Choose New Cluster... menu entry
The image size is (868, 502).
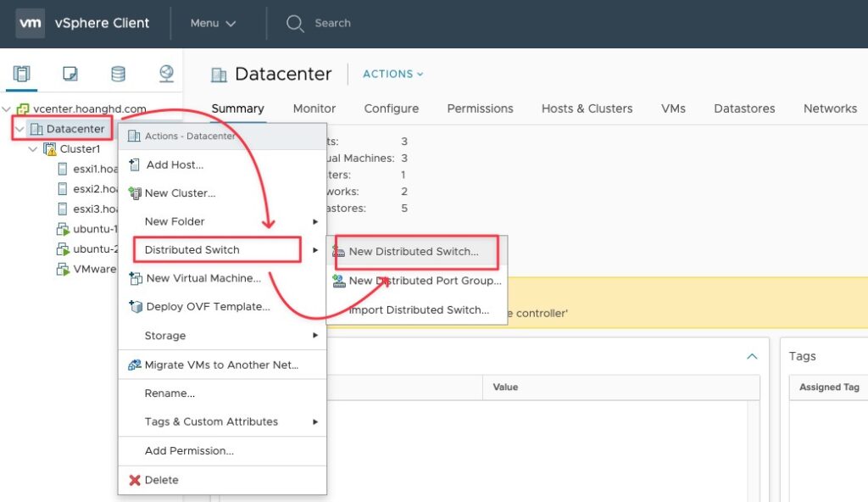[222, 192]
